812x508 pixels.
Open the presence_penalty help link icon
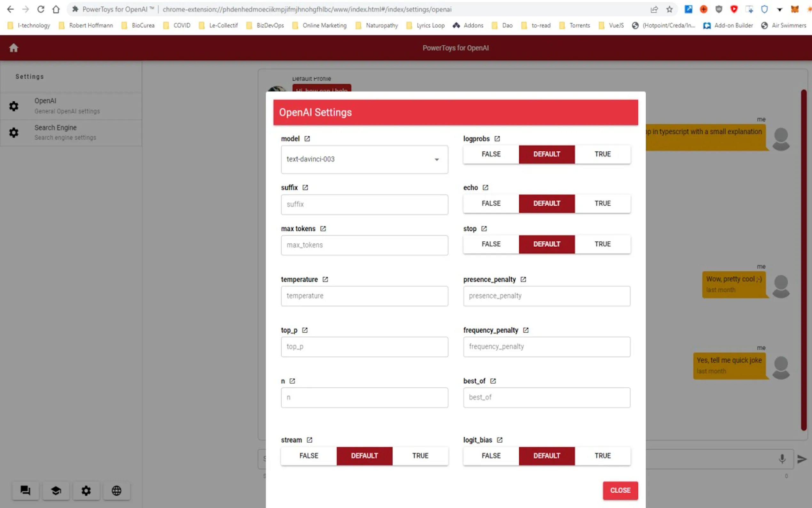[523, 280]
